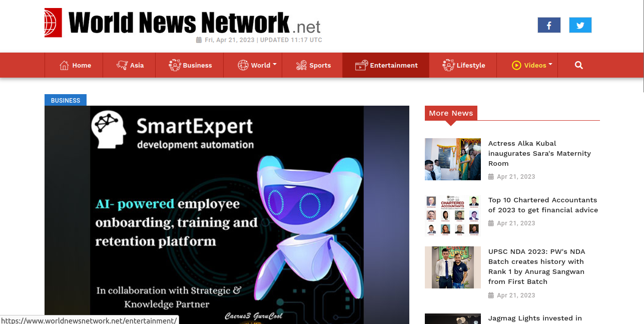Click the house icon beside Home
This screenshot has width=644, height=324.
point(64,65)
